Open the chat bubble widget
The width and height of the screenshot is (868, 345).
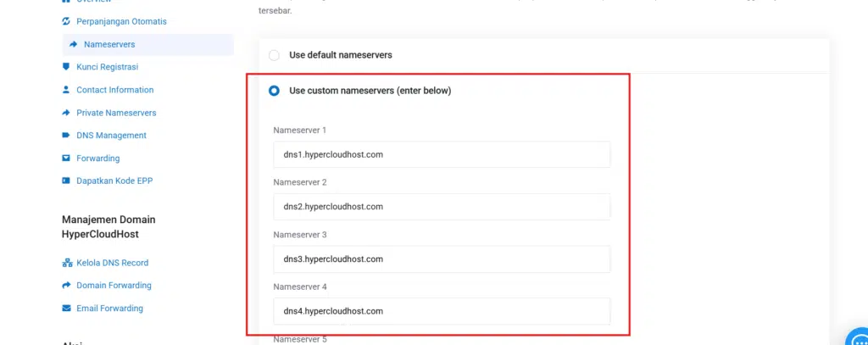859,338
